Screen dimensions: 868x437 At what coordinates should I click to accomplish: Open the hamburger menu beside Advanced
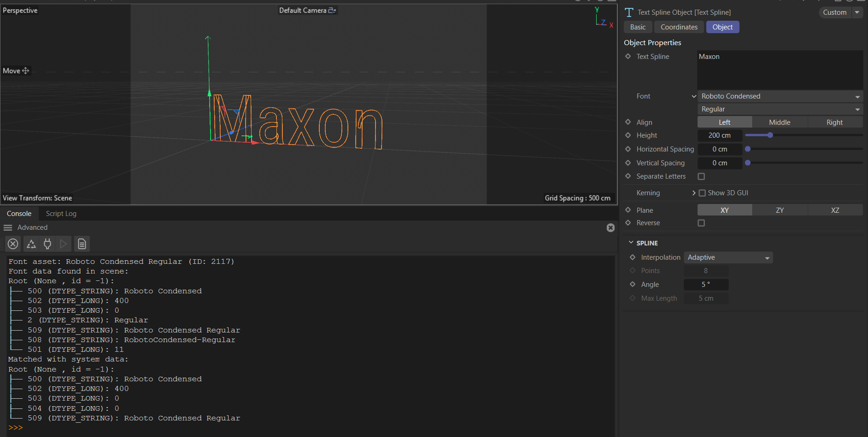point(8,227)
